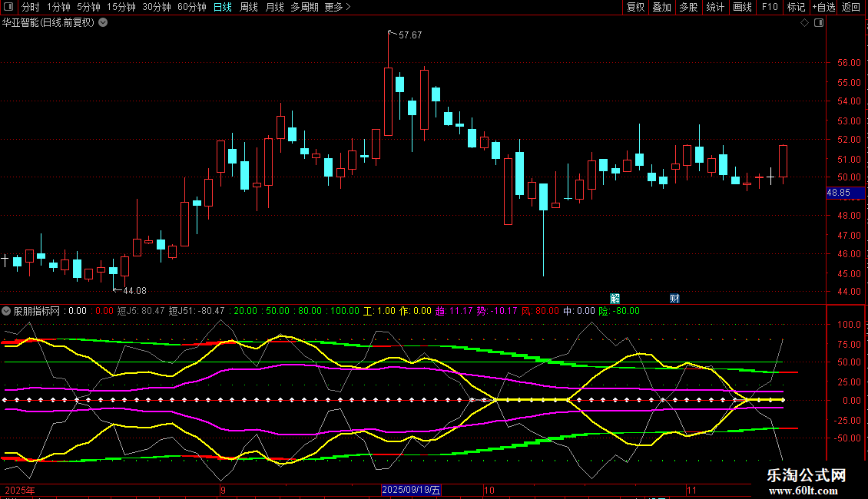The width and height of the screenshot is (868, 499).
Task: Click the diamond icon in chart header
Action: click(804, 23)
